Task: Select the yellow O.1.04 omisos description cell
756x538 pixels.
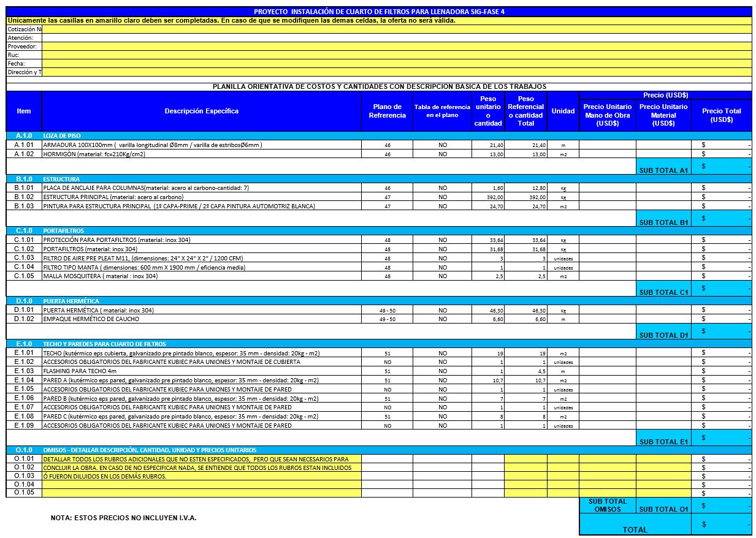Action: pos(202,484)
